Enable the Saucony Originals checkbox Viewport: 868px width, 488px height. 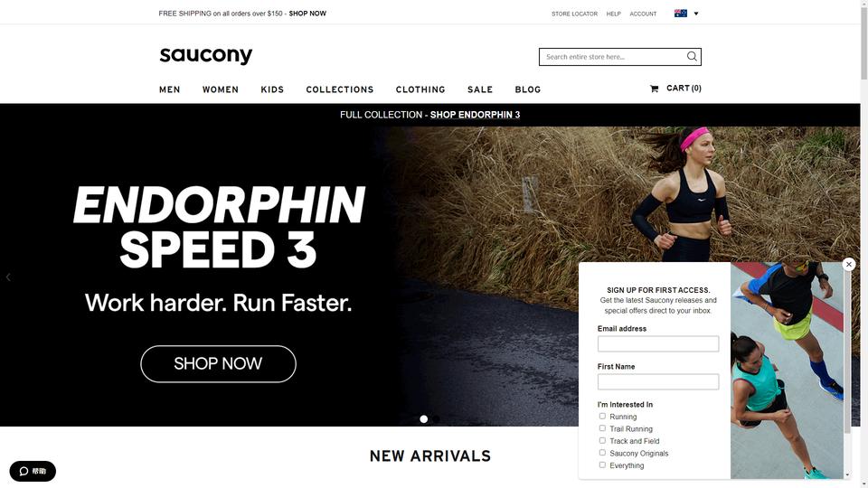602,453
